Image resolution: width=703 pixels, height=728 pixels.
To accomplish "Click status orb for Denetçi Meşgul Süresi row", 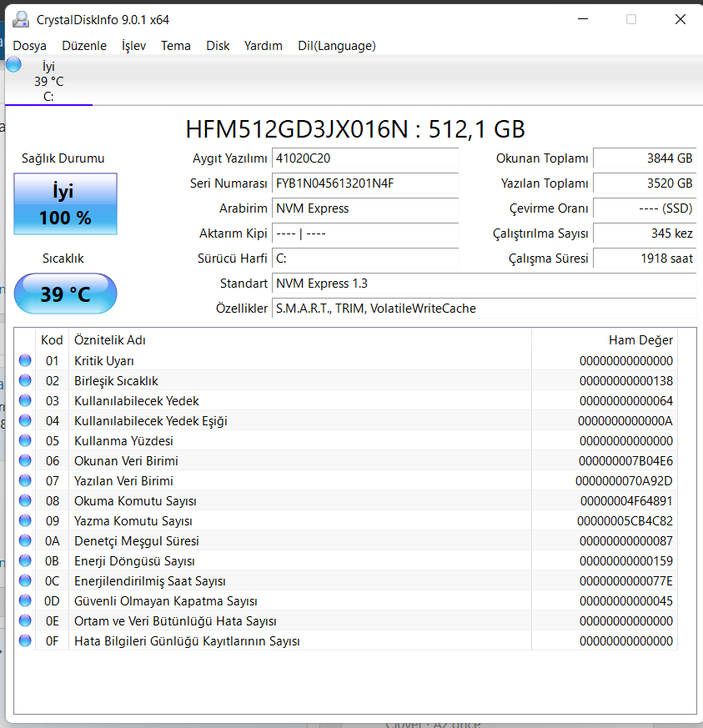I will pos(25,540).
